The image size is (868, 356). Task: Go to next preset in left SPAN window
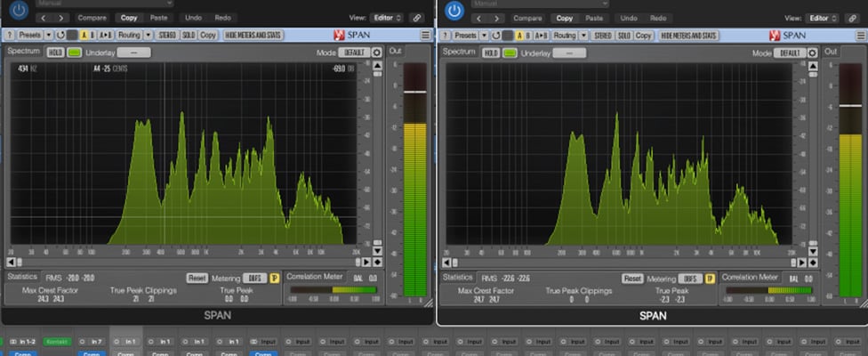60,18
